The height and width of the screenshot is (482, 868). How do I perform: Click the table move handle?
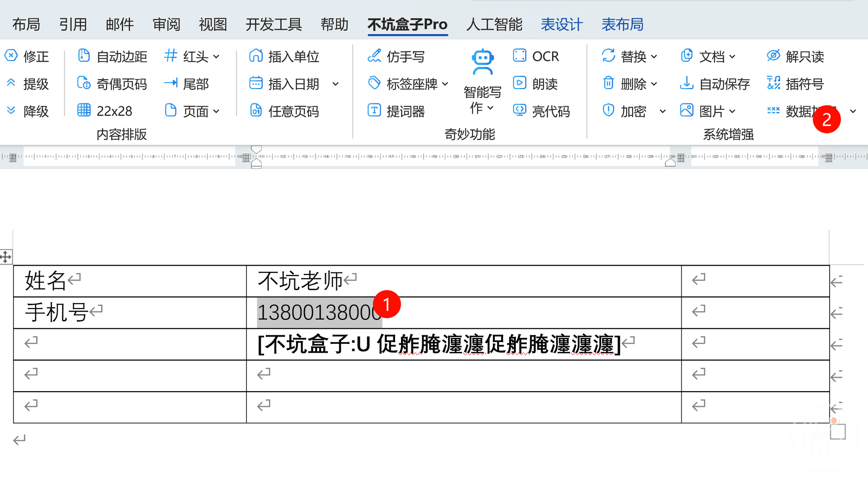coord(5,257)
